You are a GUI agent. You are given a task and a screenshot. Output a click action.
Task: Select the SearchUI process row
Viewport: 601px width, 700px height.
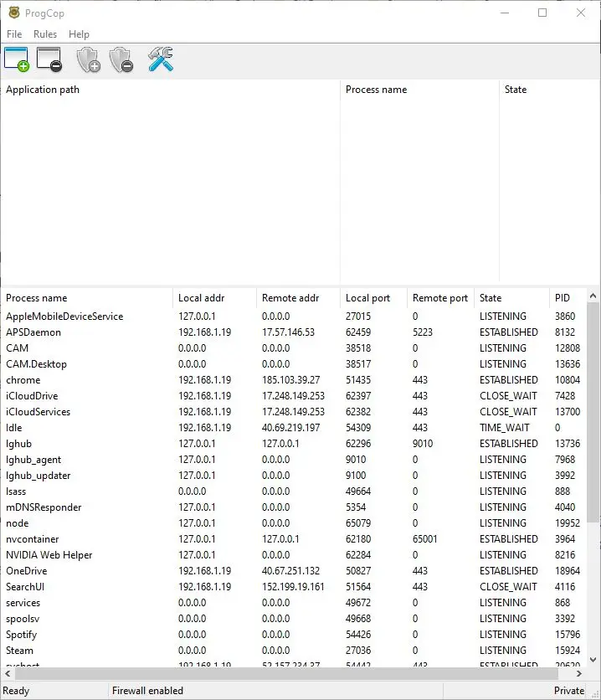(x=293, y=587)
